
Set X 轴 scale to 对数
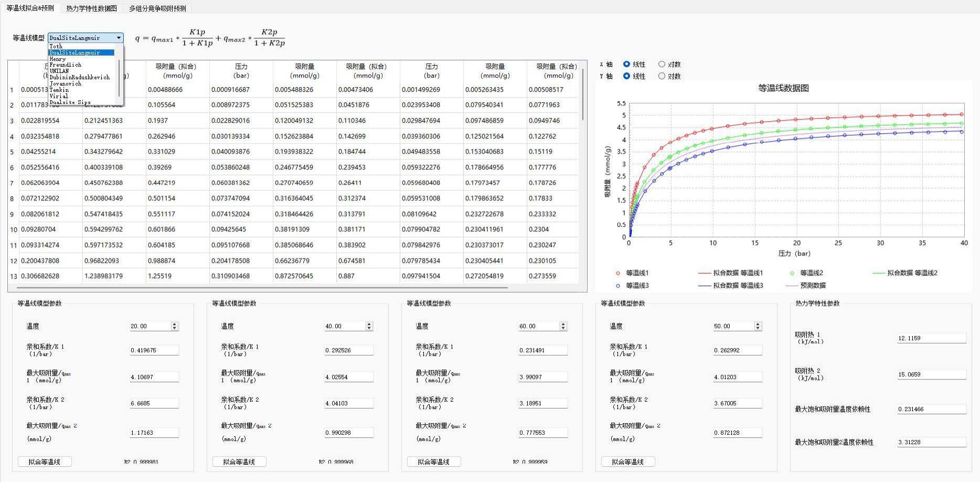click(x=662, y=64)
